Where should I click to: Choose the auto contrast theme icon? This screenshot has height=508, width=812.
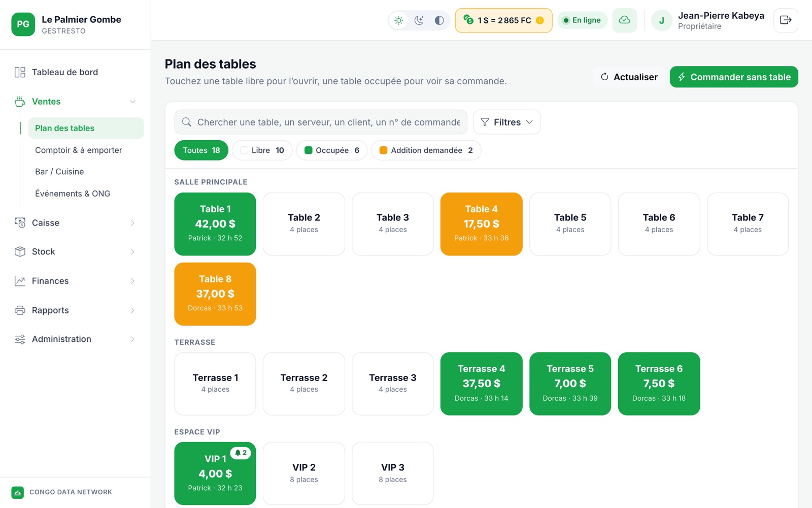click(439, 20)
